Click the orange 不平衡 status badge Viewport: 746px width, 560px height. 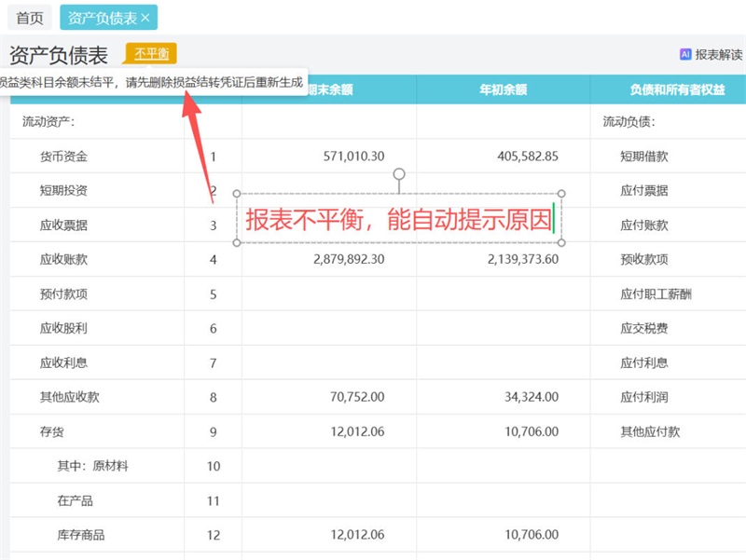(150, 54)
